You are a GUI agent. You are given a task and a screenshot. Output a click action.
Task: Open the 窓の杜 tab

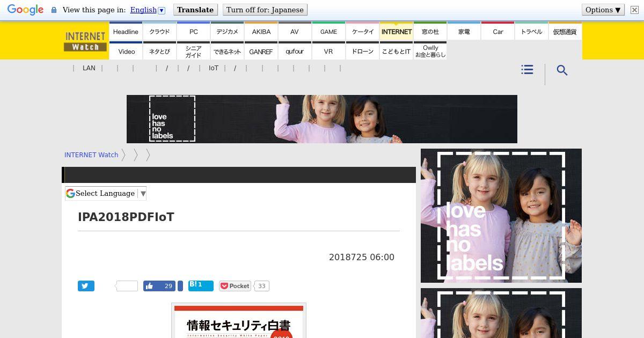coord(430,31)
